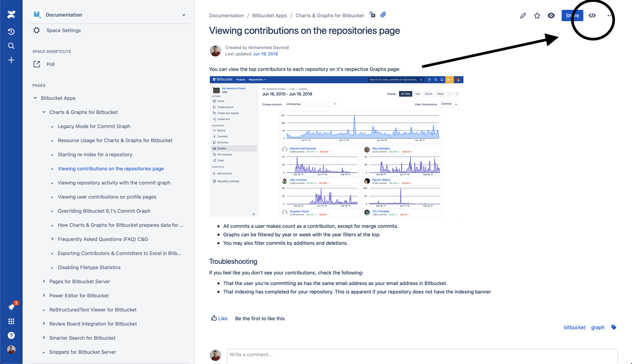632x364 pixels.
Task: Expand Frequently Asked Questions tree item
Action: coord(52,239)
